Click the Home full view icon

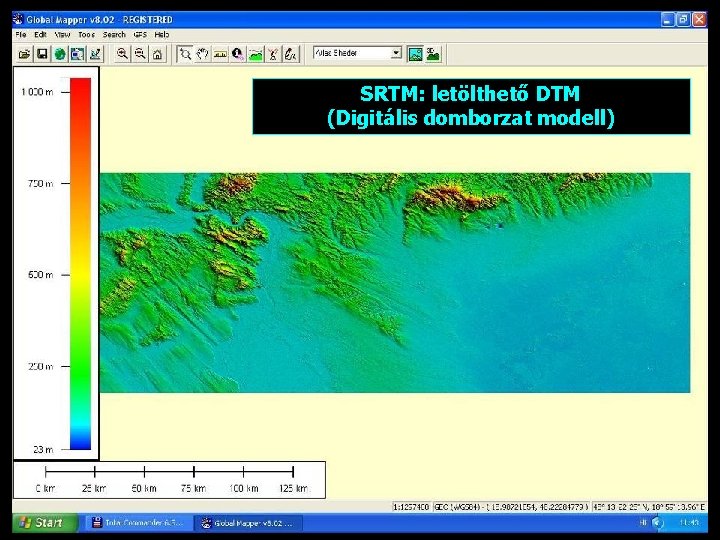pyautogui.click(x=157, y=54)
